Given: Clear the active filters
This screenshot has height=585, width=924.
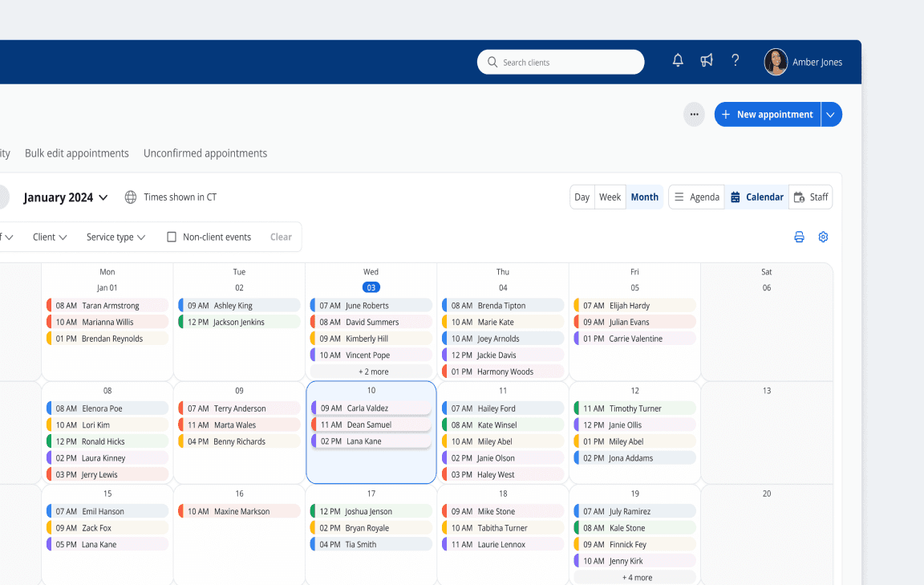Looking at the screenshot, I should click(281, 236).
